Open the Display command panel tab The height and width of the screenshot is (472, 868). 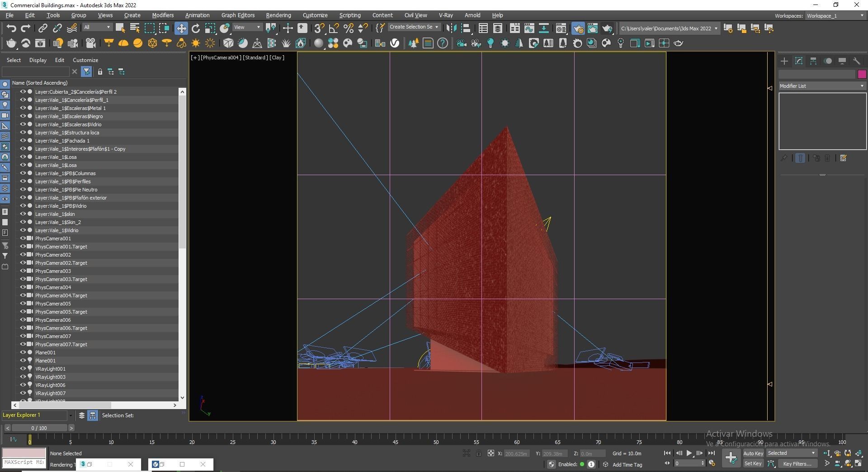click(842, 61)
